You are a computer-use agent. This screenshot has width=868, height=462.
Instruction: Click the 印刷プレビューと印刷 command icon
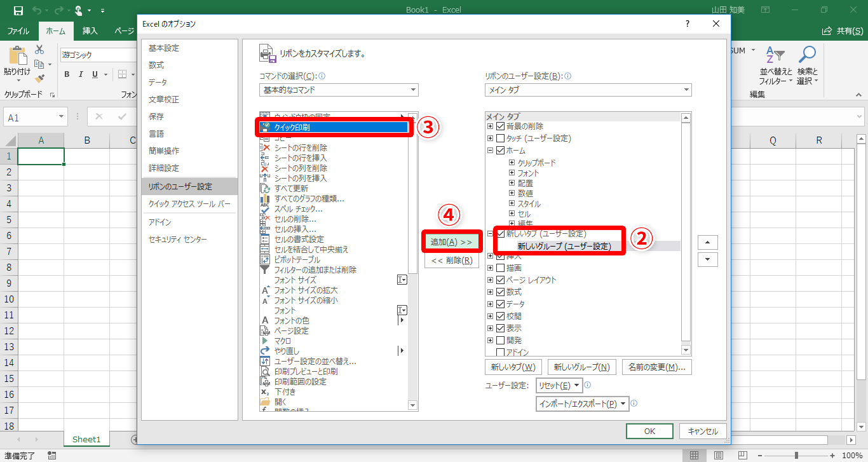pos(266,372)
